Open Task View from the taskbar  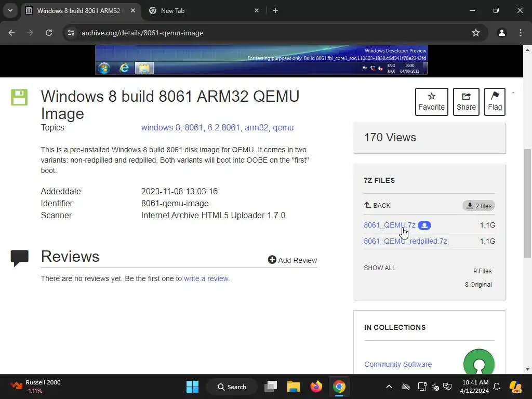click(270, 387)
